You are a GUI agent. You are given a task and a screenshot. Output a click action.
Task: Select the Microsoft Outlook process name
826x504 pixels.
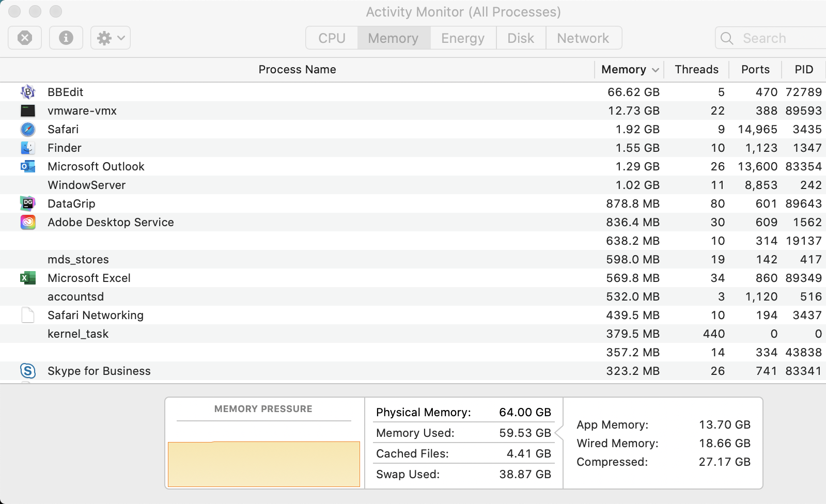96,166
